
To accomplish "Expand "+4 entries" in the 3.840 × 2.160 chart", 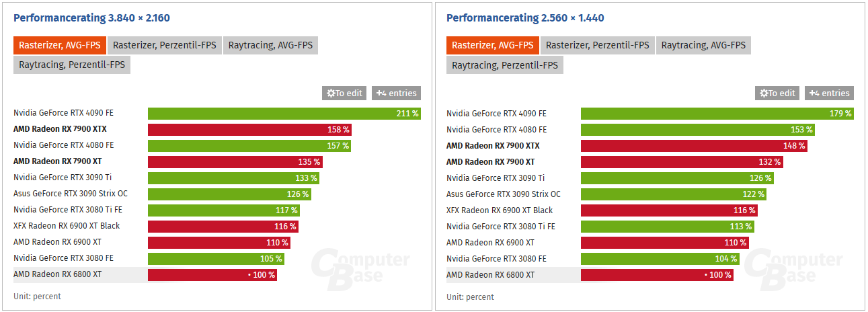I will [396, 93].
